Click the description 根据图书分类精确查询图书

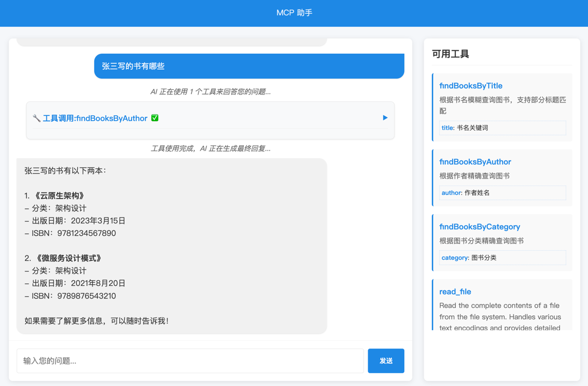coord(481,241)
